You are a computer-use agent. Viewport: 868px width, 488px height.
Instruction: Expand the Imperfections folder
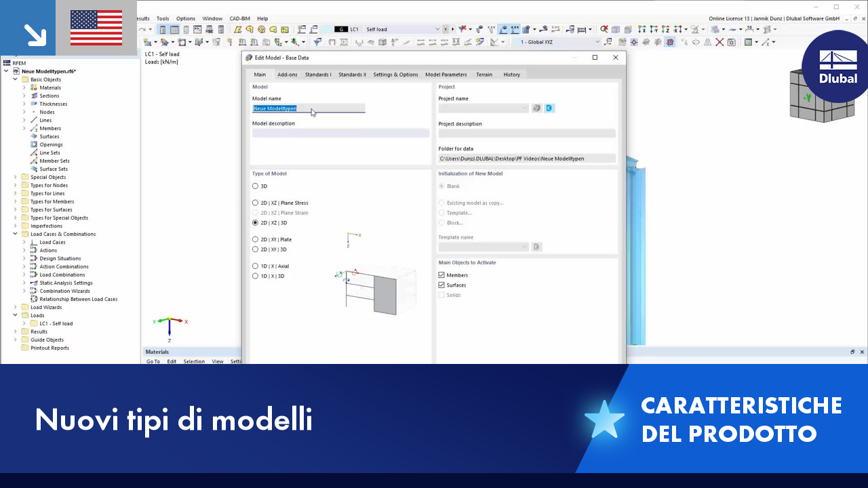pos(16,226)
